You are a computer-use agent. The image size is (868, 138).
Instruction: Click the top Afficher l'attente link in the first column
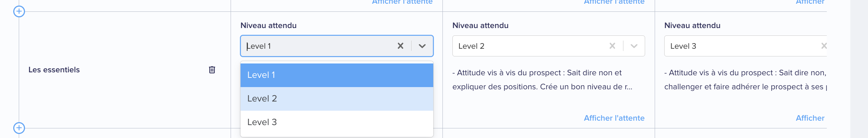402,2
